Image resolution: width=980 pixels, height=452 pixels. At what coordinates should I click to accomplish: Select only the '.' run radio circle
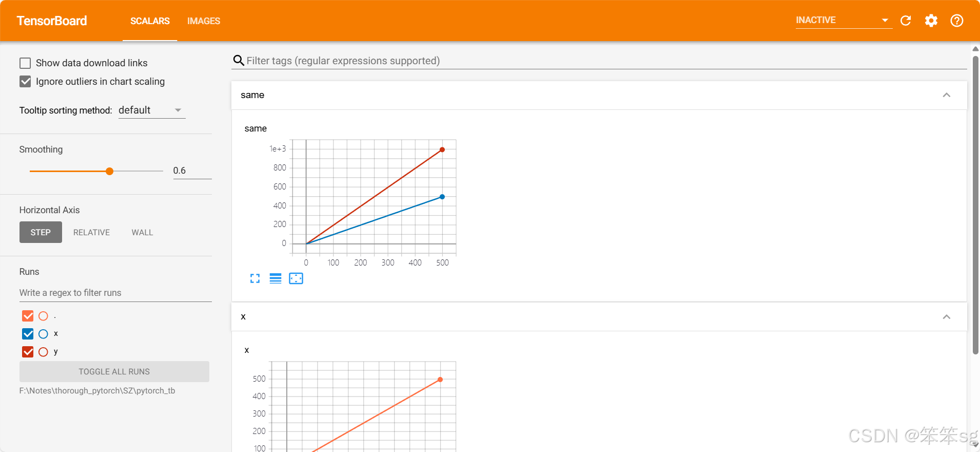click(43, 316)
